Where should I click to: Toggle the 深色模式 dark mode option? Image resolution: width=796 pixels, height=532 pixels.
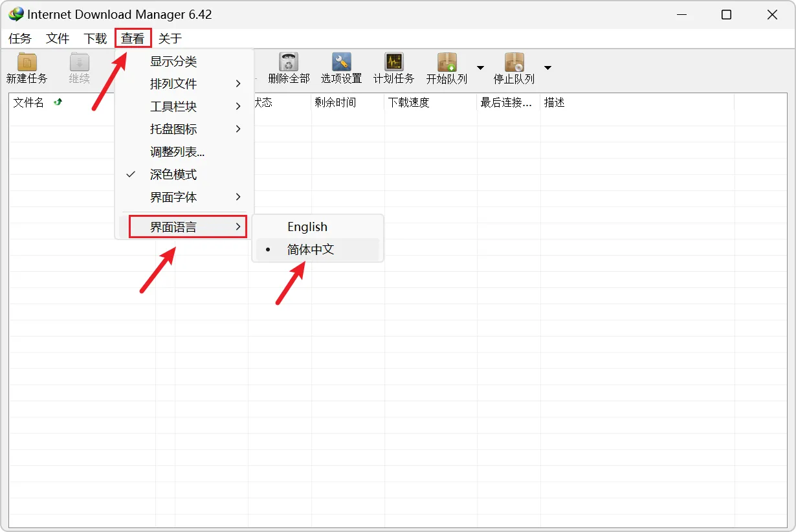pyautogui.click(x=184, y=174)
